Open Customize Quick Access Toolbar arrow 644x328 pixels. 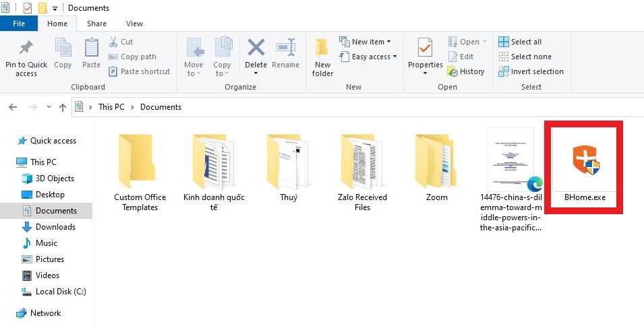pos(55,8)
